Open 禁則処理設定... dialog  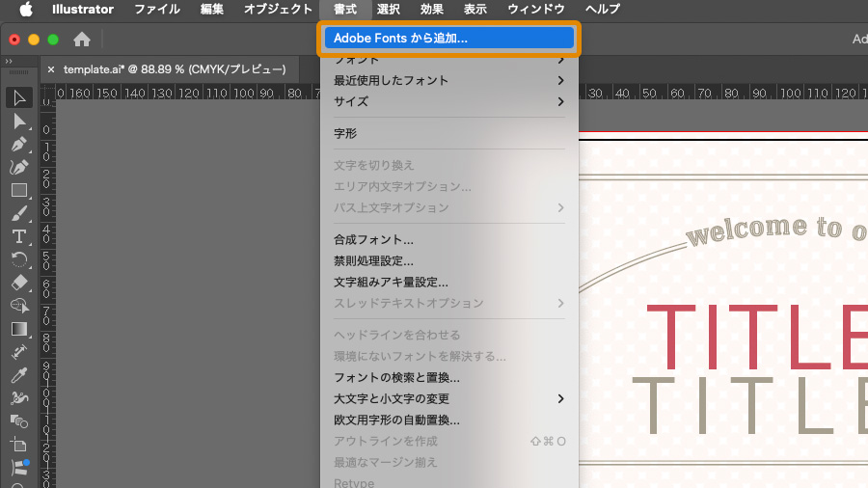(x=448, y=261)
